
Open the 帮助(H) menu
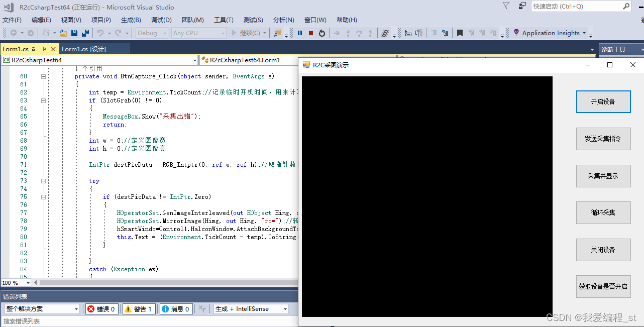[x=347, y=20]
